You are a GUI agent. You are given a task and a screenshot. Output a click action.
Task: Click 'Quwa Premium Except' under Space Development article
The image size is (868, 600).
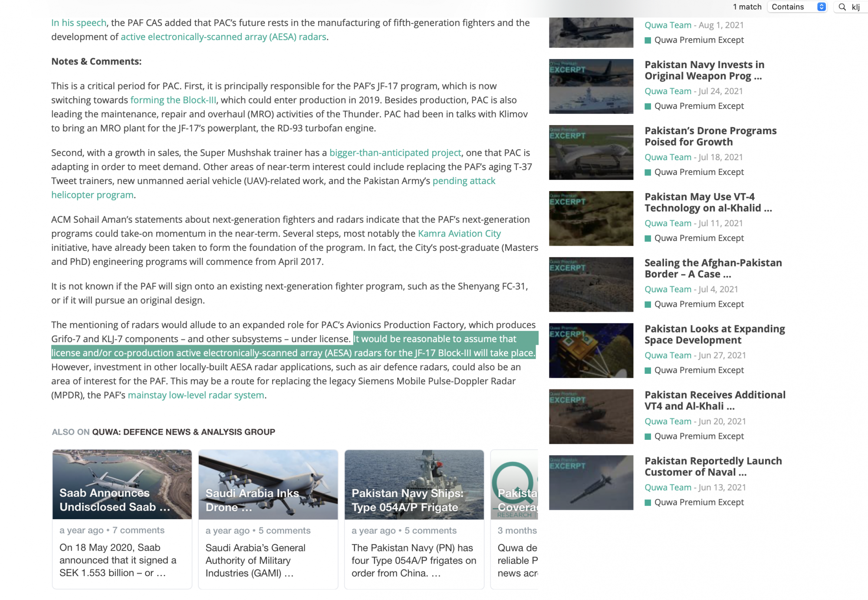pyautogui.click(x=699, y=370)
